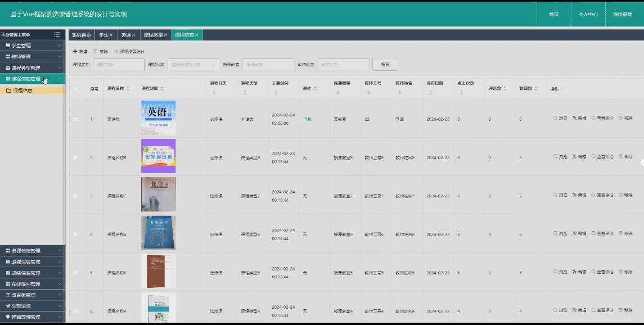Open 交流论坛 via its paper-plane icon
644x325 pixels.
[8, 306]
